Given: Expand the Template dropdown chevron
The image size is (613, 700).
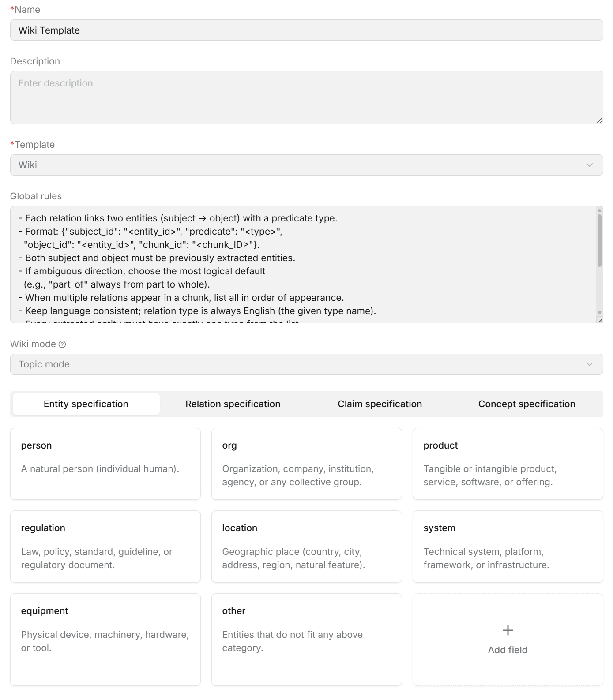Looking at the screenshot, I should click(x=589, y=165).
